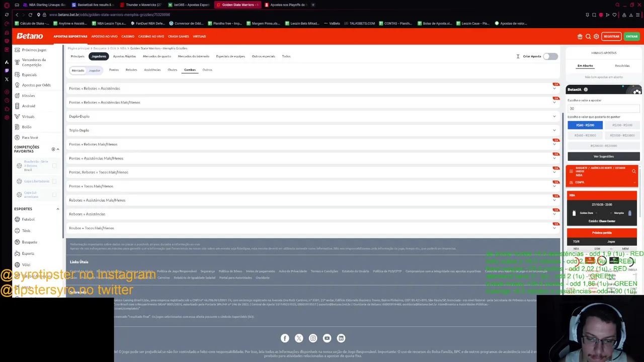Open the gift promotions icon in header
Image resolution: width=644 pixels, height=362 pixels.
[x=580, y=36]
